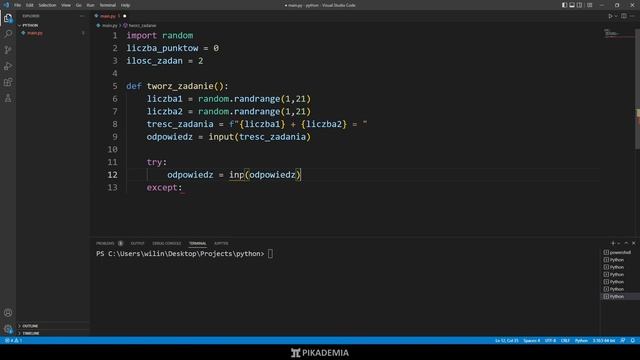Viewport: 640px width, 360px height.
Task: Open the Testing flask view
Action: click(x=8, y=98)
